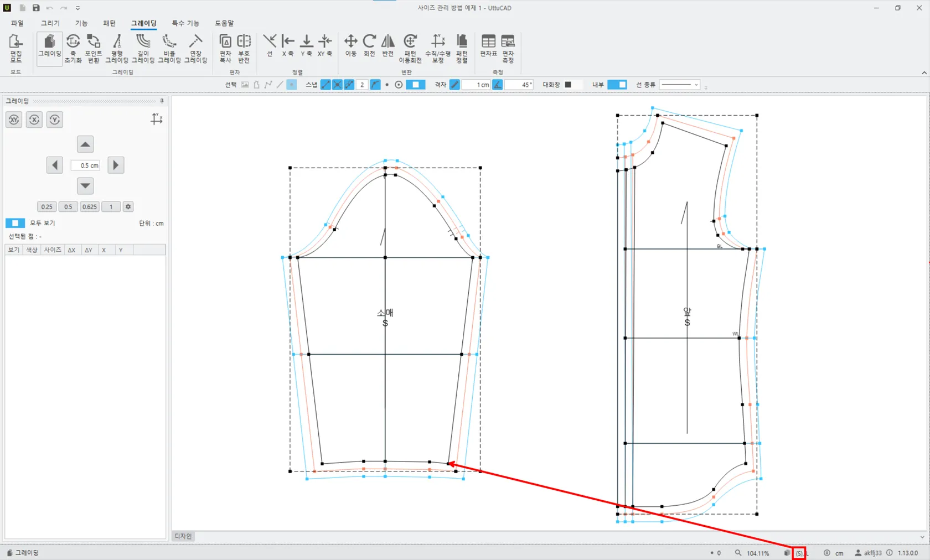The height and width of the screenshot is (560, 930).
Task: Click the 0.25 preset step button
Action: tap(47, 207)
